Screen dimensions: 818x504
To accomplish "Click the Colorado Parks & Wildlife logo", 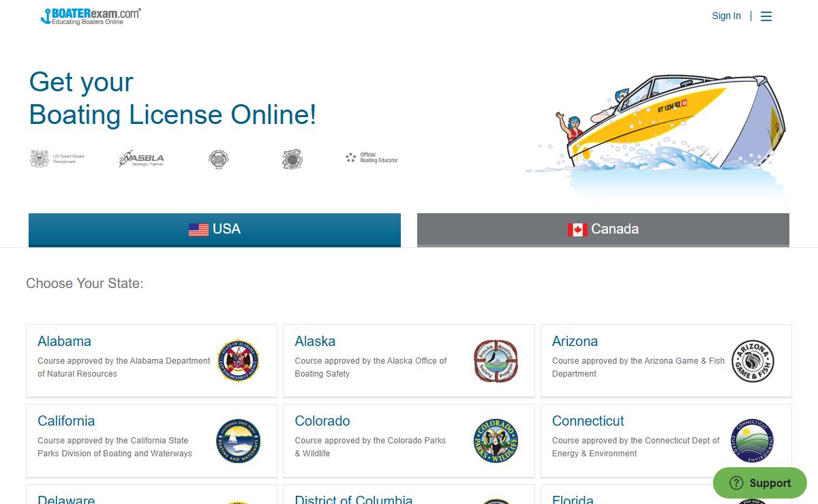I will (x=496, y=441).
